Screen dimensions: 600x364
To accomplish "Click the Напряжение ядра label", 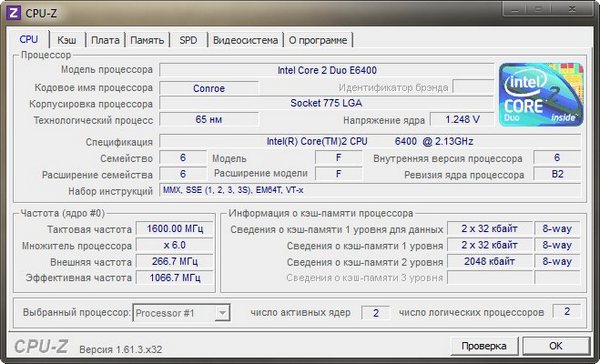I will (x=384, y=120).
